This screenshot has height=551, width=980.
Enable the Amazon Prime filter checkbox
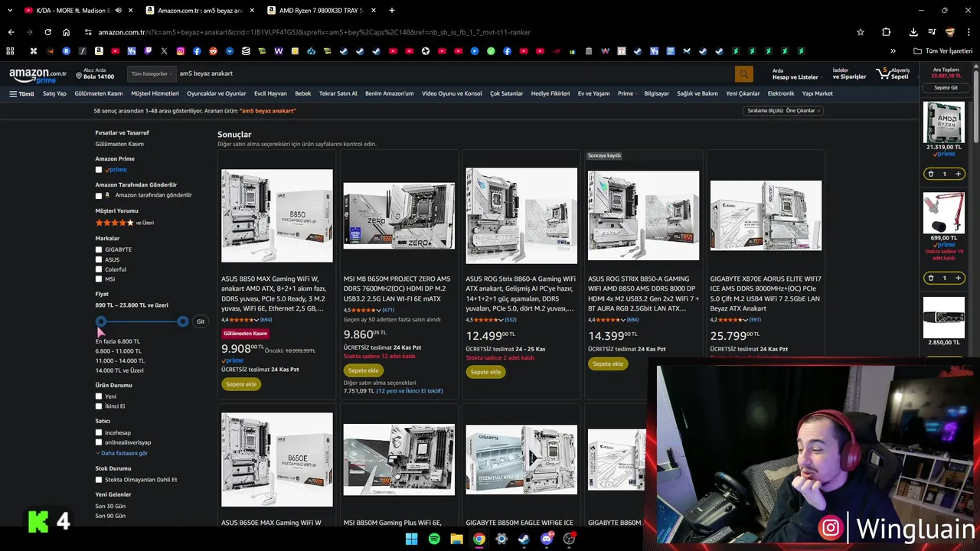[99, 170]
